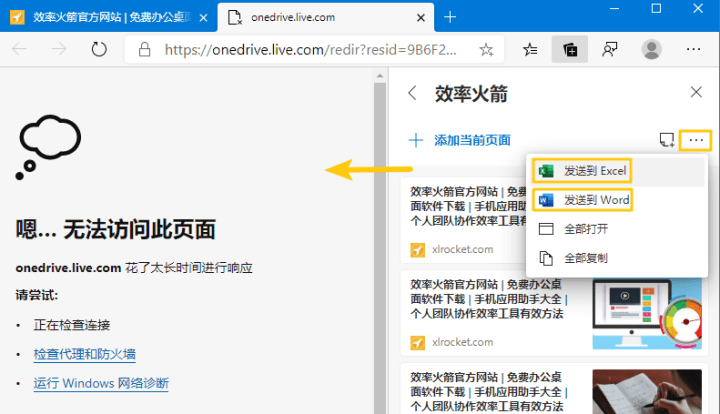720x414 pixels.
Task: Click the 嗯... 无法访问此页面 heading
Action: 116,229
